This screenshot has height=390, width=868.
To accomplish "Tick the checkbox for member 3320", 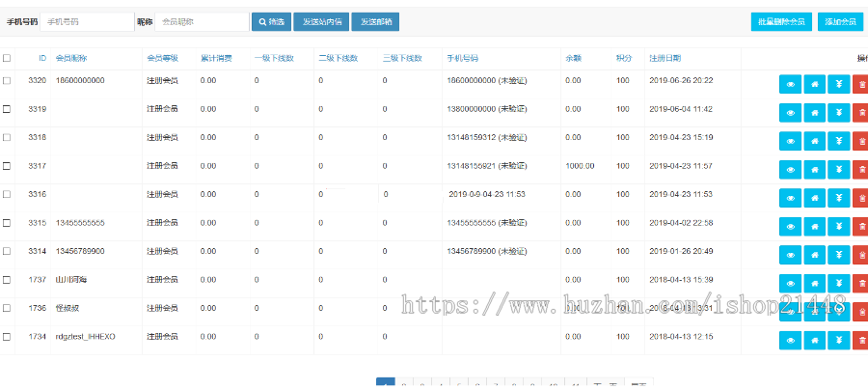I will click(7, 80).
